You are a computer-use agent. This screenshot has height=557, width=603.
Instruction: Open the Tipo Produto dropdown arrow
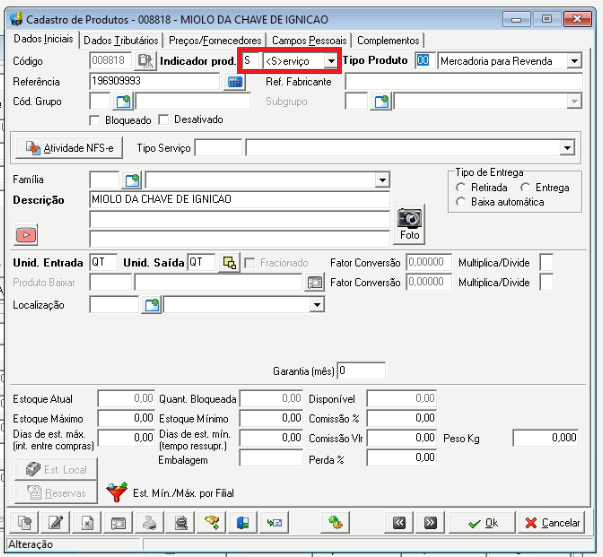pos(574,61)
